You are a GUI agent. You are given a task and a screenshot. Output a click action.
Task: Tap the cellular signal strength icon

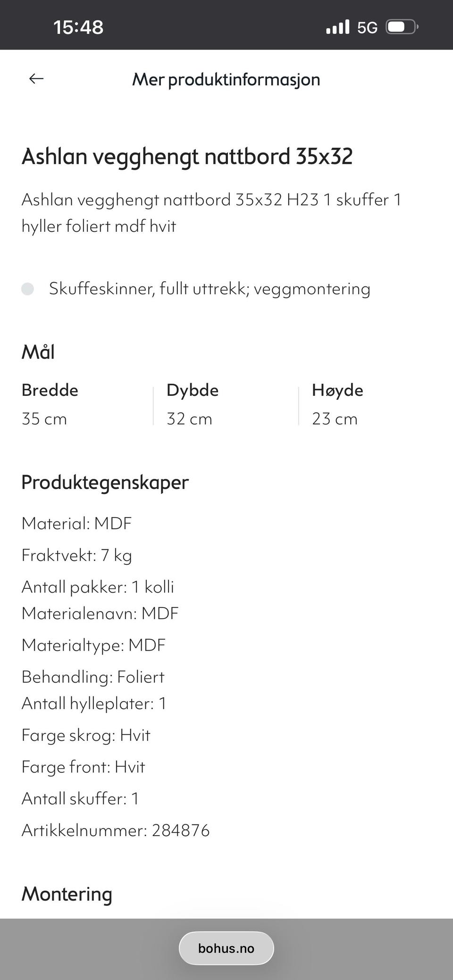tap(338, 27)
